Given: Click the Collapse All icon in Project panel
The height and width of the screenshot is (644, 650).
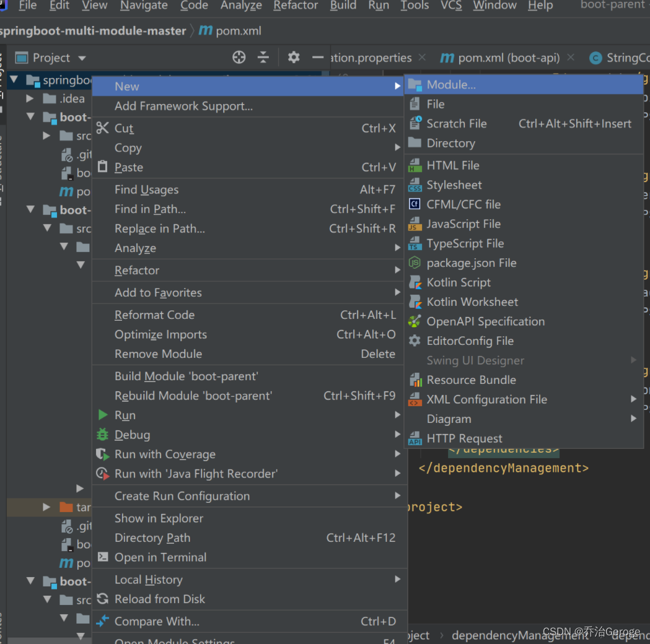Looking at the screenshot, I should (x=263, y=57).
